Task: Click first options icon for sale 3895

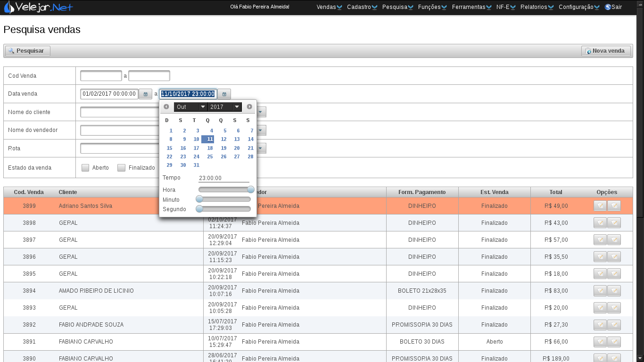Action: [600, 274]
